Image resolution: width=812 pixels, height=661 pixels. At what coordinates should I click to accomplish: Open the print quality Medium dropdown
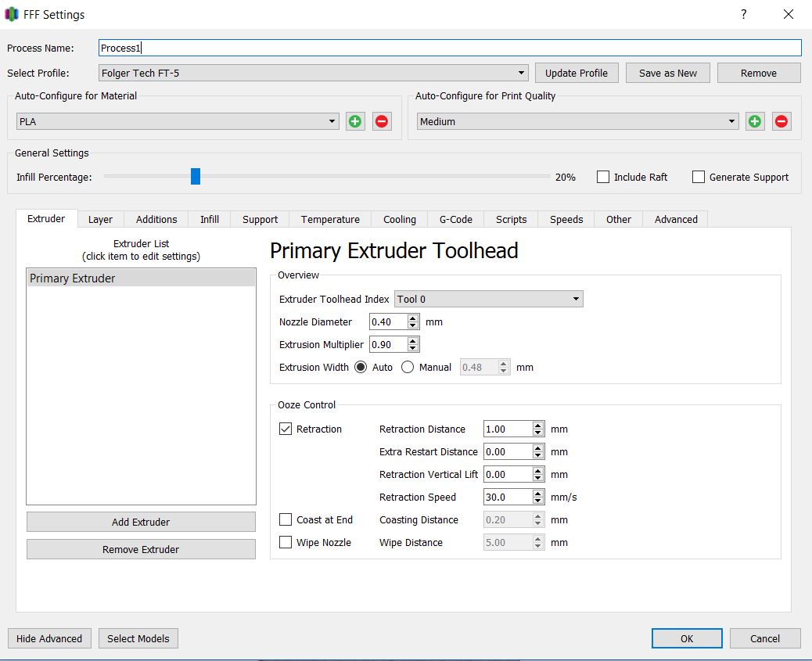pyautogui.click(x=577, y=121)
